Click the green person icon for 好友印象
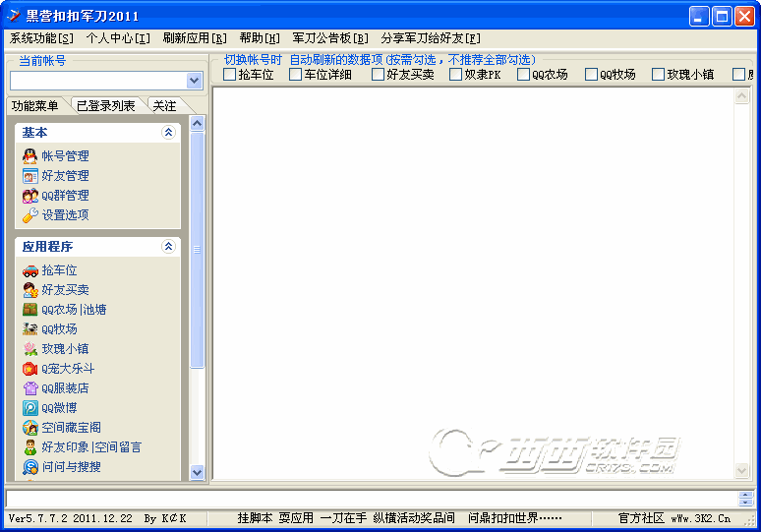The height and width of the screenshot is (532, 761). [x=30, y=447]
